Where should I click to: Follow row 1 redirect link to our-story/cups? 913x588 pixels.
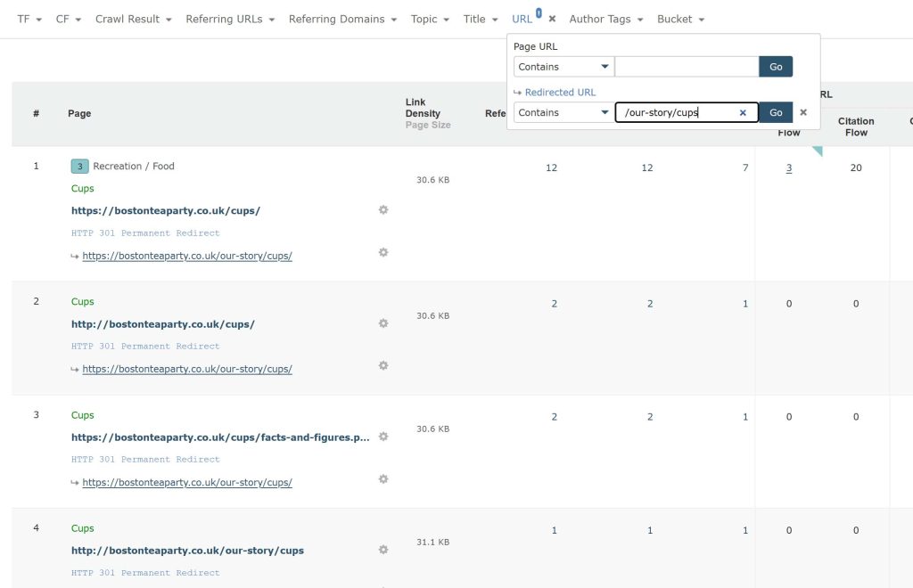[187, 256]
